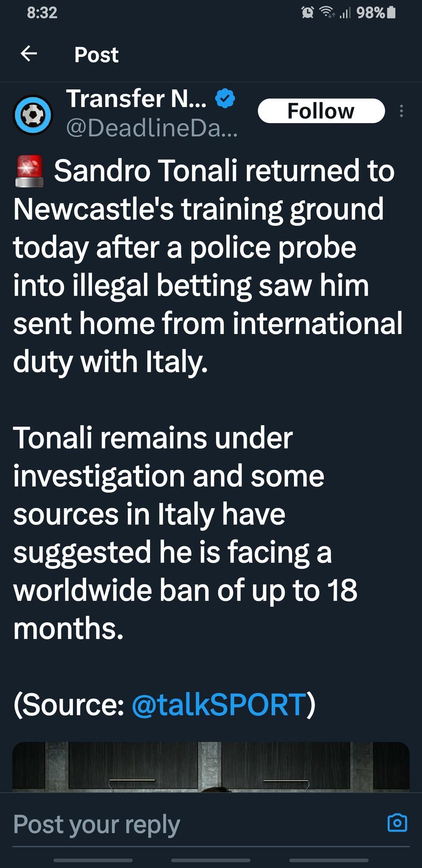Tap the @DeadlineDa... handle

[x=152, y=128]
